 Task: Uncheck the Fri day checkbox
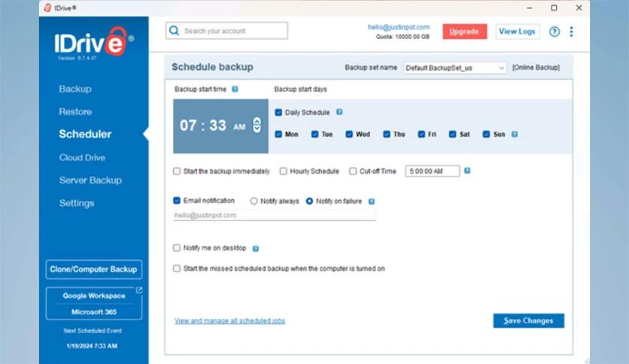[421, 134]
